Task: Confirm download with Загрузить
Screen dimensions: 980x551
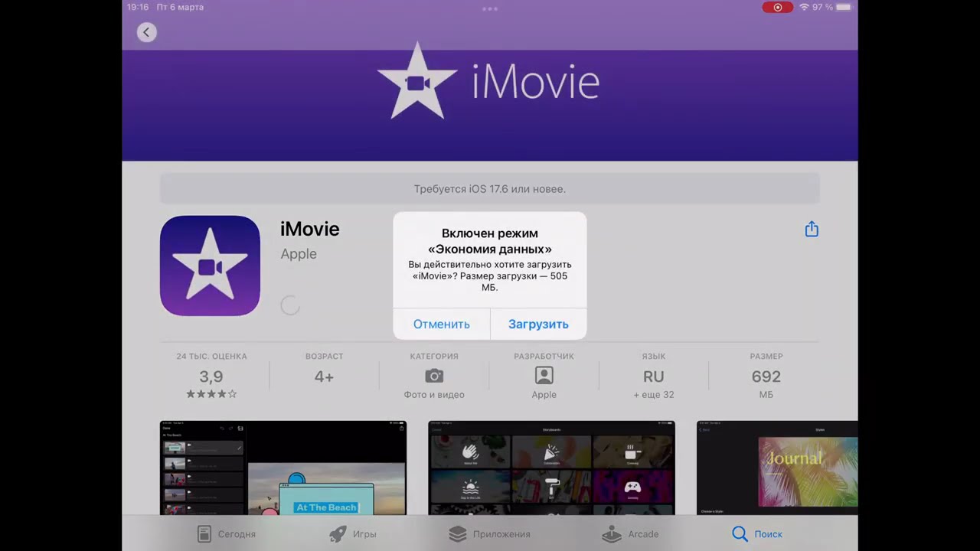Action: pyautogui.click(x=538, y=324)
